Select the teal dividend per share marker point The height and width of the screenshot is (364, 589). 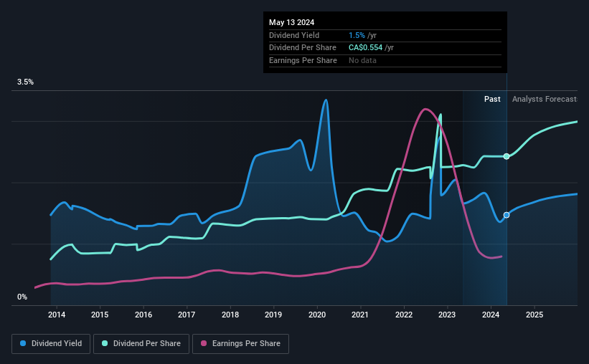[x=506, y=156]
